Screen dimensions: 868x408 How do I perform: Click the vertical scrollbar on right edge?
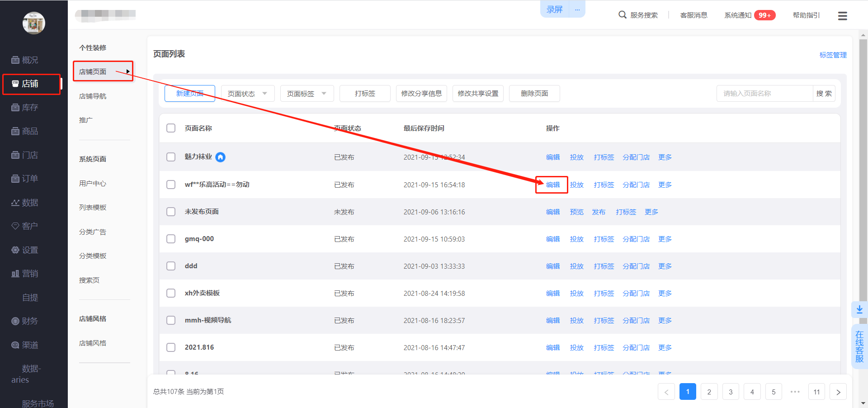863,181
